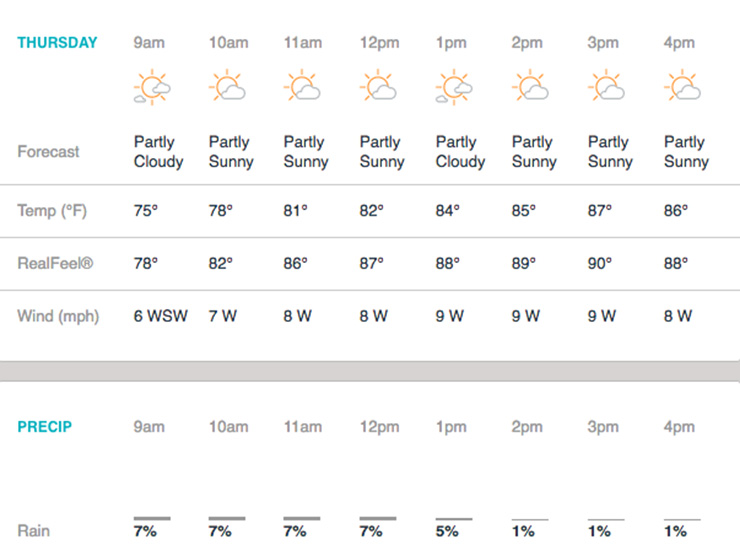Click the 3pm temperature value 87°
This screenshot has width=740, height=556.
click(599, 211)
